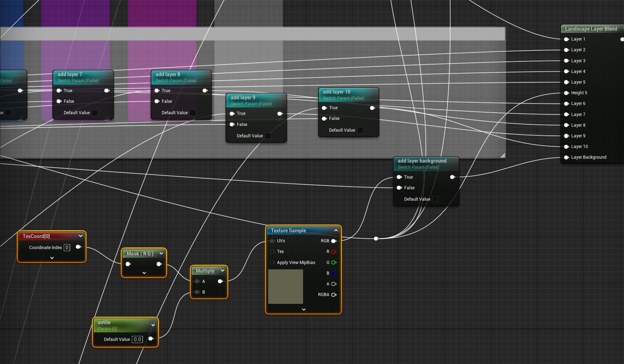Click add layer 9 output pin
This screenshot has height=364, width=624.
click(x=280, y=114)
